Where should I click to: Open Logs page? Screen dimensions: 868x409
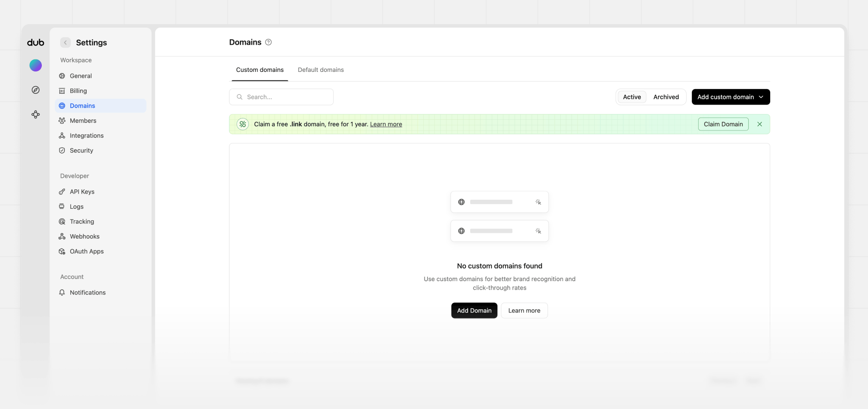(100, 207)
